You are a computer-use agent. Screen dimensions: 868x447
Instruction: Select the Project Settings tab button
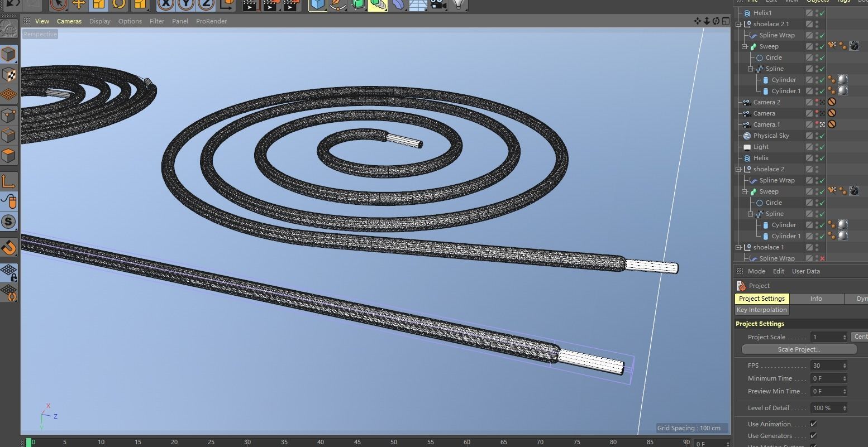(x=762, y=299)
